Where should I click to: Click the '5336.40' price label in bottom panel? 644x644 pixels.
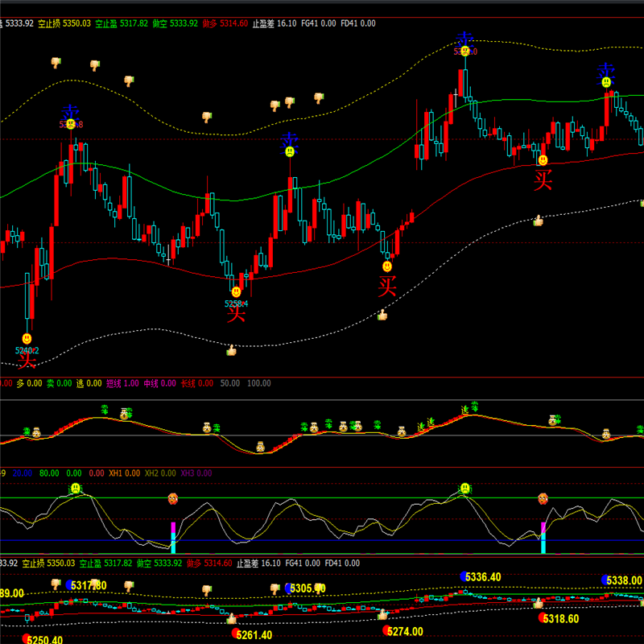point(484,577)
